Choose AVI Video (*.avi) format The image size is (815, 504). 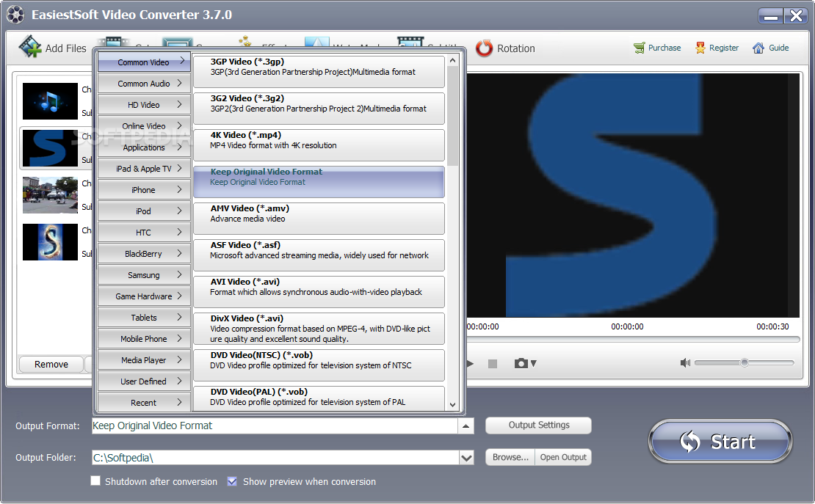pos(319,292)
